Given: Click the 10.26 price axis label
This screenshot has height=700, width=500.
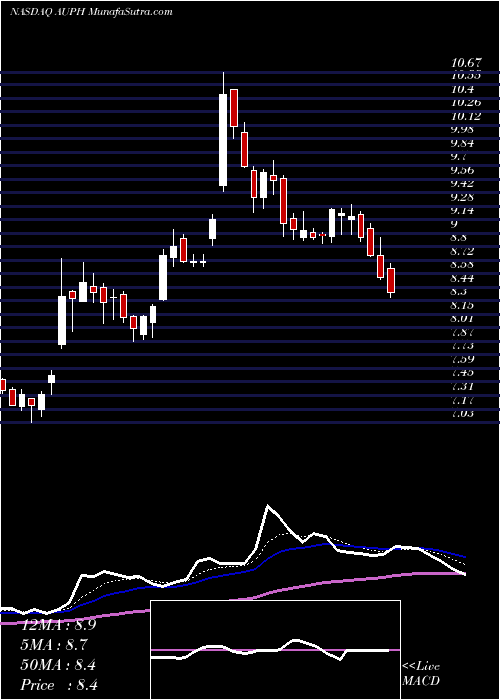Looking at the screenshot, I should [467, 103].
